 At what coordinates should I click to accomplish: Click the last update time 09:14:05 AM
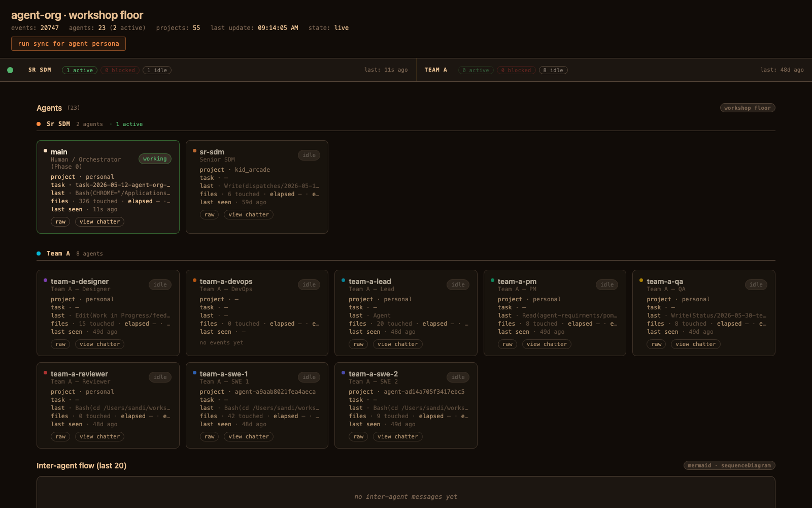278,28
